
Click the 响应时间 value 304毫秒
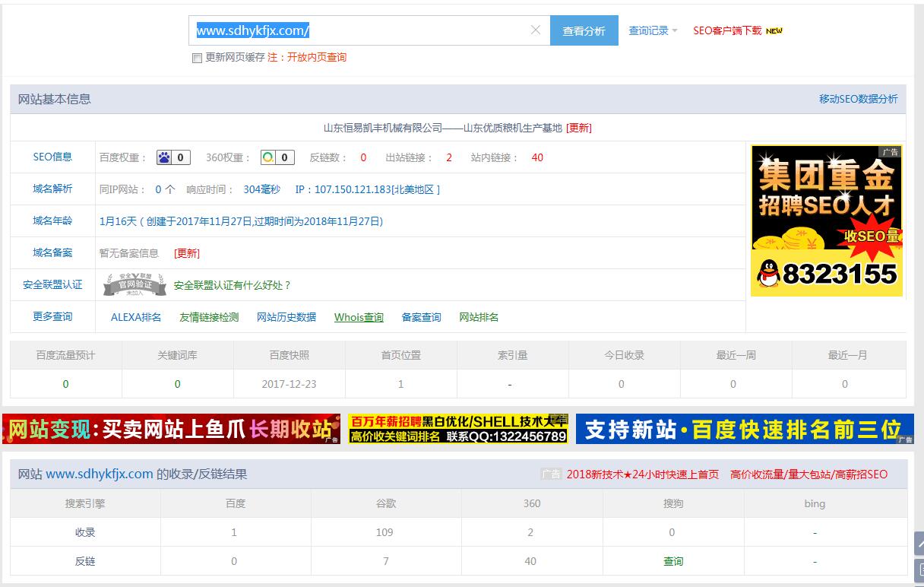pos(261,189)
